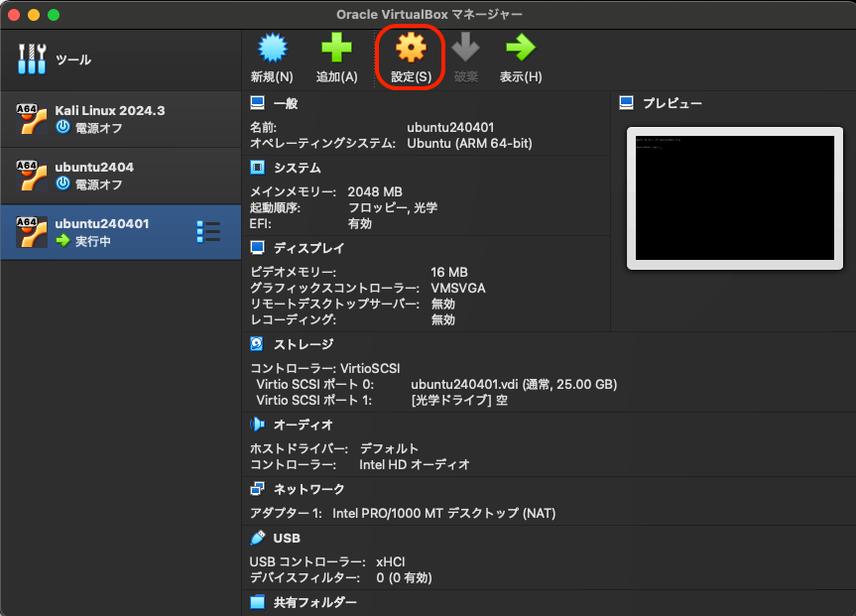Click the ネットワーク section icon

tap(257, 488)
